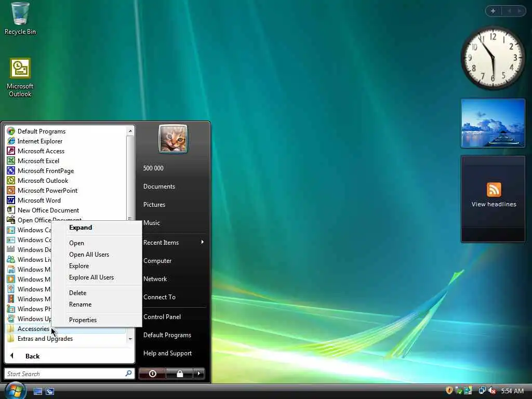532x399 pixels.
Task: Click the power sleep button
Action: coord(152,374)
